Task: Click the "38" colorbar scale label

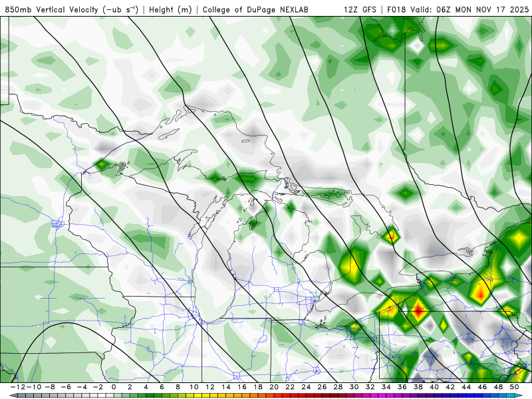Action: tap(418, 387)
